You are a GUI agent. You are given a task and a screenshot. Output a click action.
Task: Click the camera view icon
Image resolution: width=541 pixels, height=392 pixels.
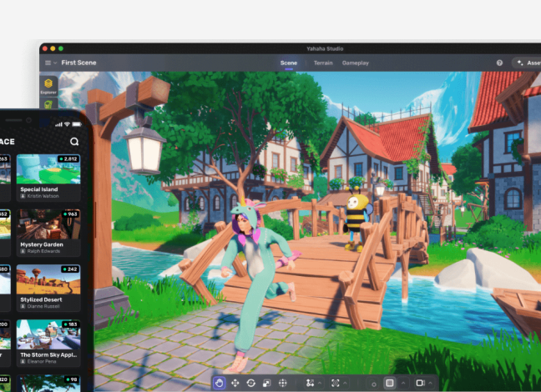[420, 383]
